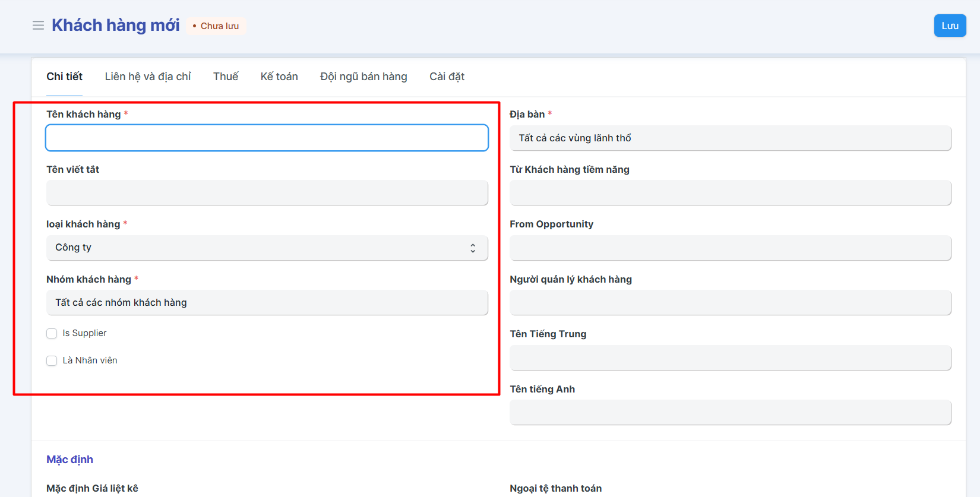The height and width of the screenshot is (497, 980).
Task: Open the Đội ngũ bán hàng tab
Action: pyautogui.click(x=363, y=77)
